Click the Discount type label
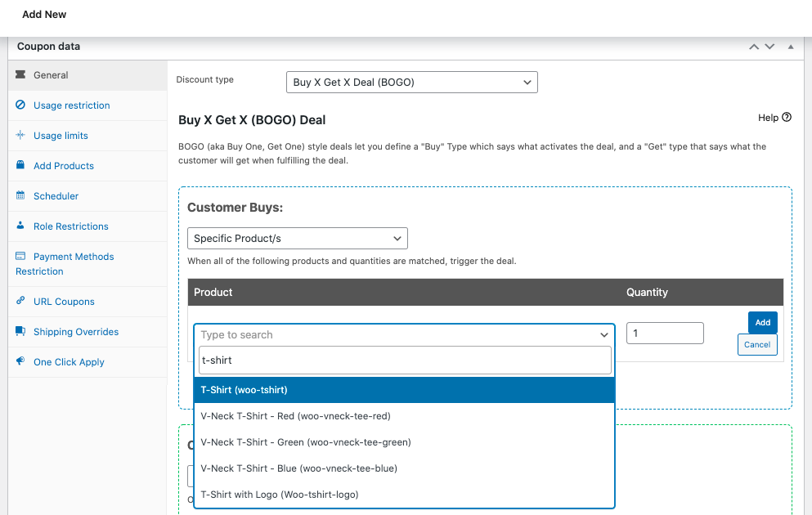This screenshot has height=515, width=812. click(x=204, y=80)
